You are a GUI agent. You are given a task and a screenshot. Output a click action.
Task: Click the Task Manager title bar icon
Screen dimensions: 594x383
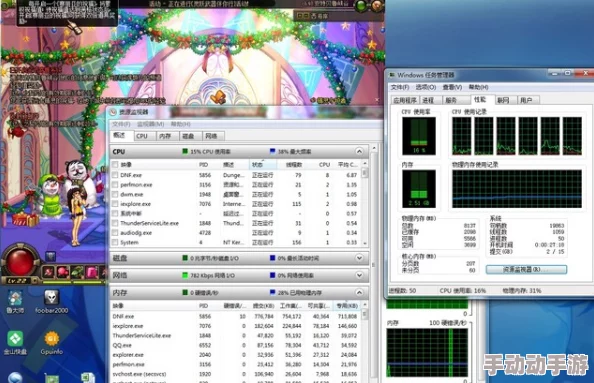(392, 75)
